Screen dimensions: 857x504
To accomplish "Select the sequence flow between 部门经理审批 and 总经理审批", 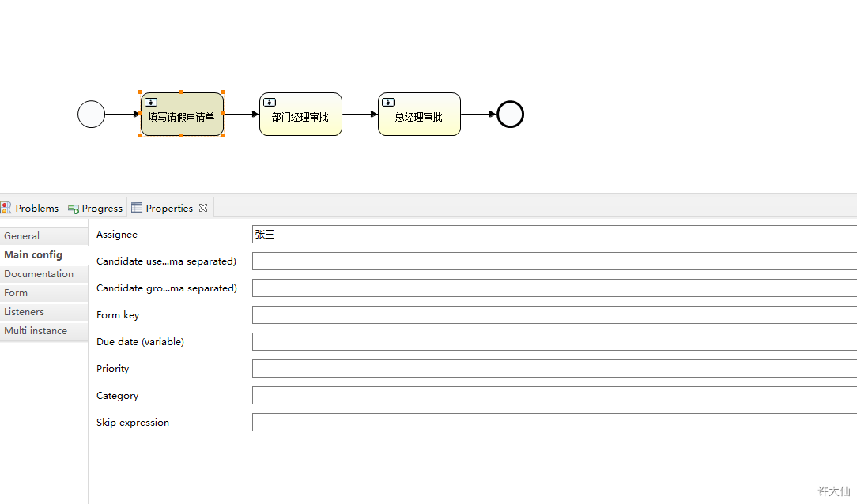I will pos(361,114).
